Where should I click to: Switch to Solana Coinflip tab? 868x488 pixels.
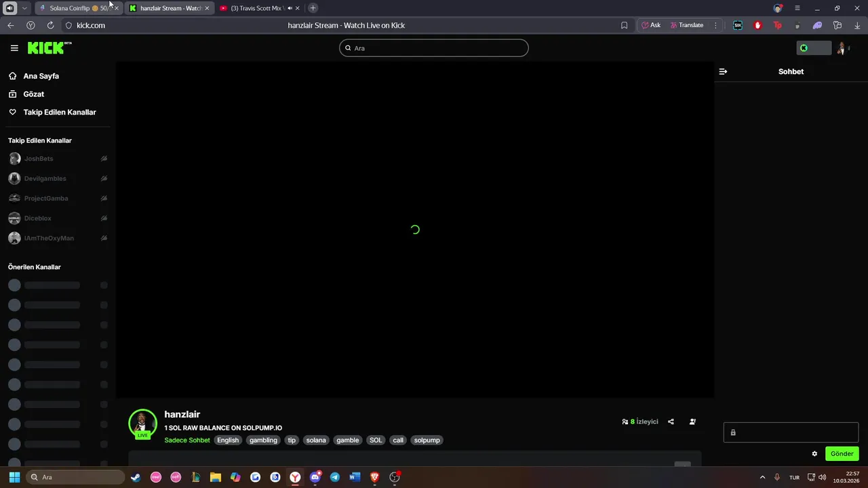click(x=79, y=8)
